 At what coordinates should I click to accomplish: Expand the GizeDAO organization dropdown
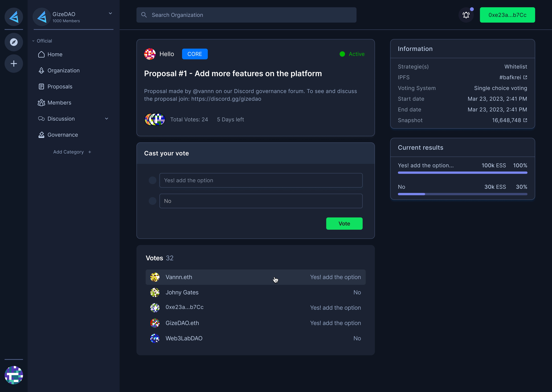[x=110, y=14]
